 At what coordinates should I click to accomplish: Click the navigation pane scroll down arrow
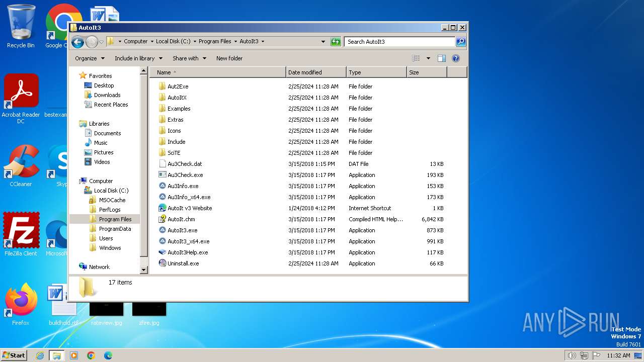[x=143, y=270]
